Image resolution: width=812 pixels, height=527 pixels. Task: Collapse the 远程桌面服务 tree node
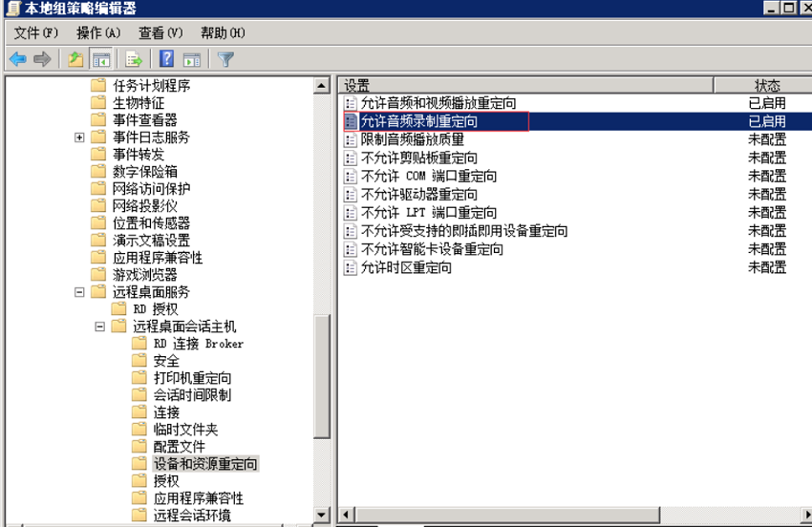pyautogui.click(x=79, y=292)
